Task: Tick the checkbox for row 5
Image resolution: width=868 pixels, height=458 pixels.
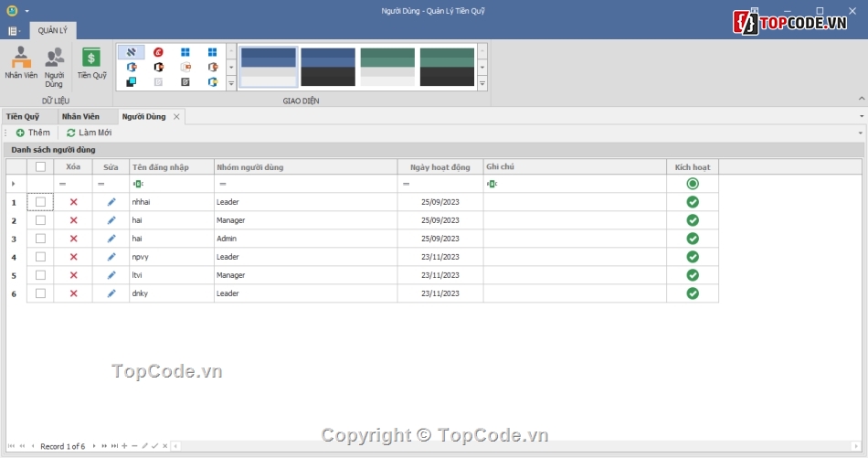Action: [x=40, y=275]
